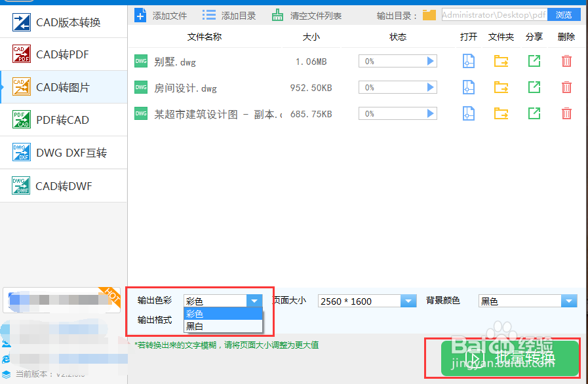Click the 浏览 browse button

[564, 14]
